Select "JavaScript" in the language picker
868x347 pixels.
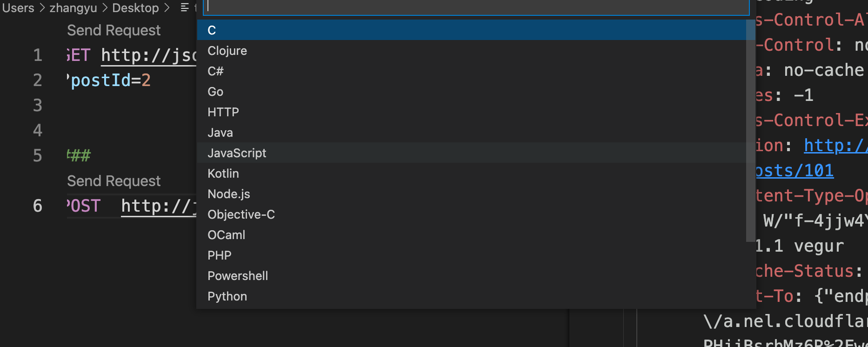click(x=237, y=153)
